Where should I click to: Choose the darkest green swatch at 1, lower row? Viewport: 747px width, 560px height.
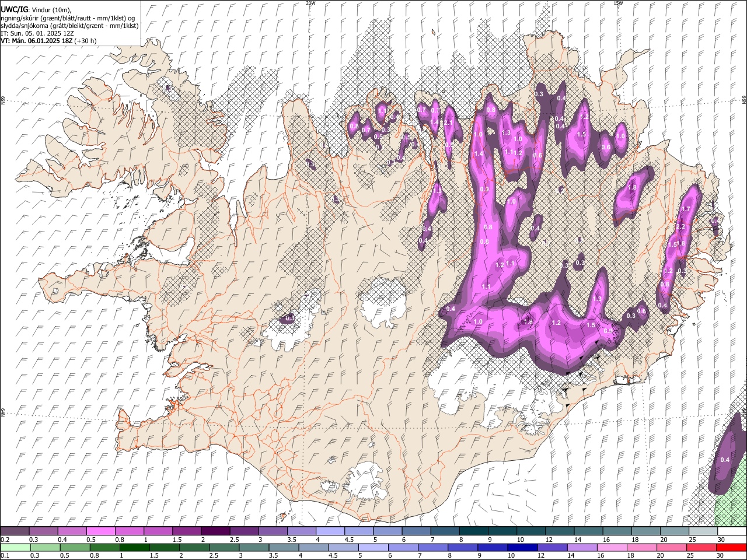134,547
